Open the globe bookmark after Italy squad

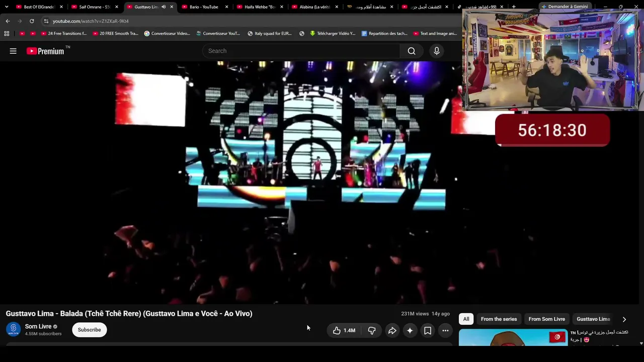(x=302, y=34)
